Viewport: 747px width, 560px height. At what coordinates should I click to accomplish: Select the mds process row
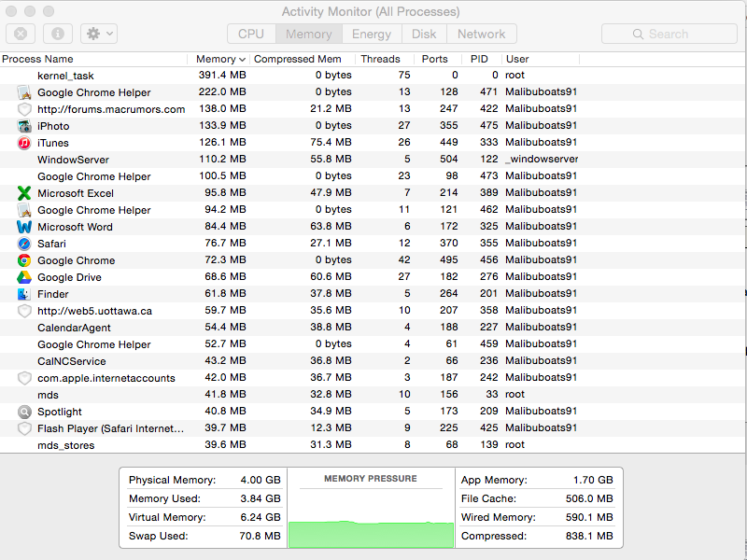pos(373,395)
